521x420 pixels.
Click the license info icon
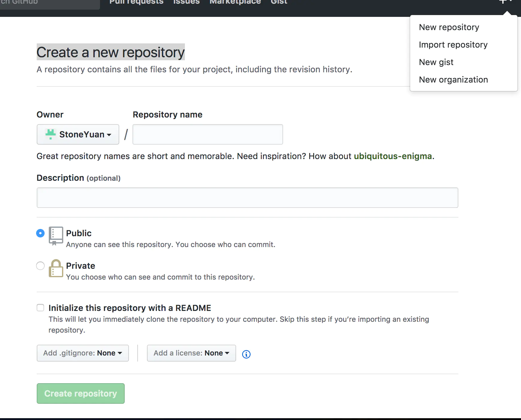coord(246,354)
